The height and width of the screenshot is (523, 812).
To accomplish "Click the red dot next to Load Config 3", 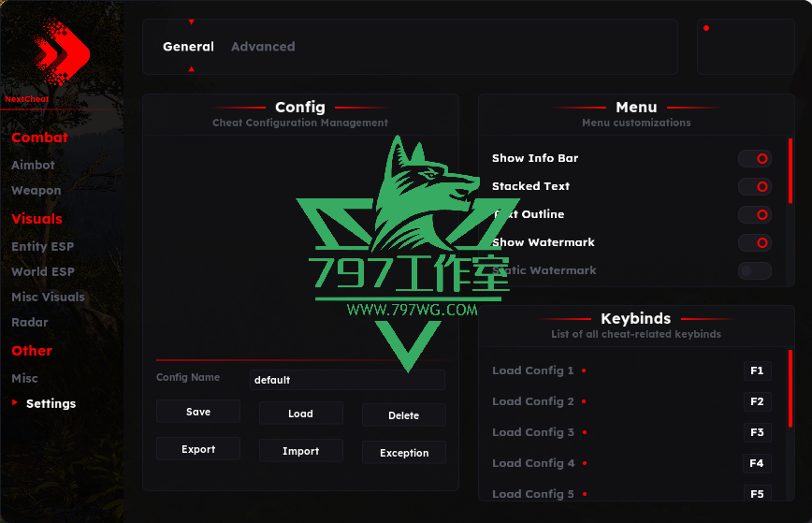I will tap(584, 432).
